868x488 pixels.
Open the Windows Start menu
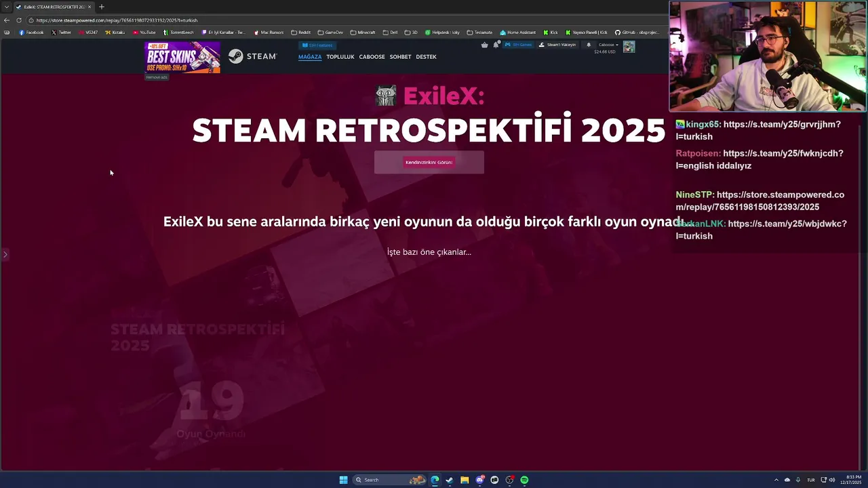click(344, 480)
